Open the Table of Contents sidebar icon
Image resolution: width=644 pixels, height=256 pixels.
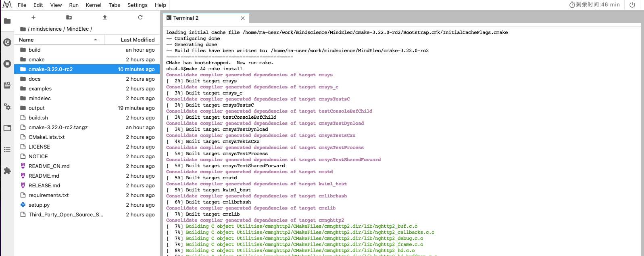coord(7,149)
